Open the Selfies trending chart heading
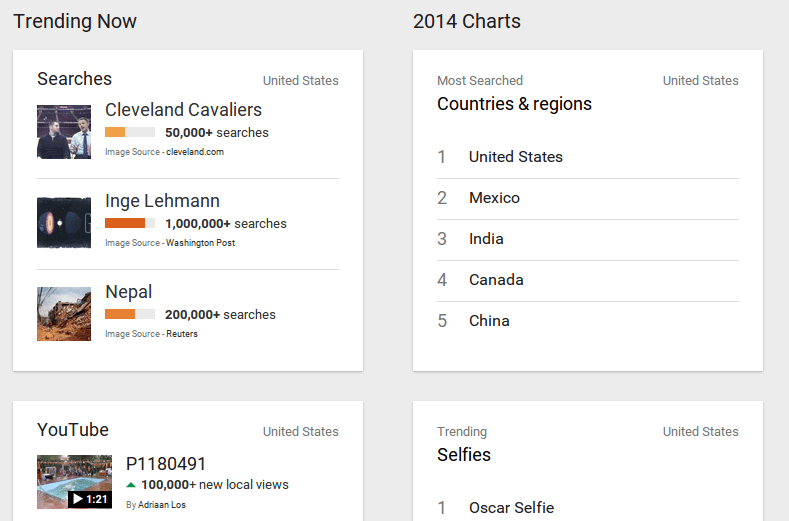 point(464,455)
